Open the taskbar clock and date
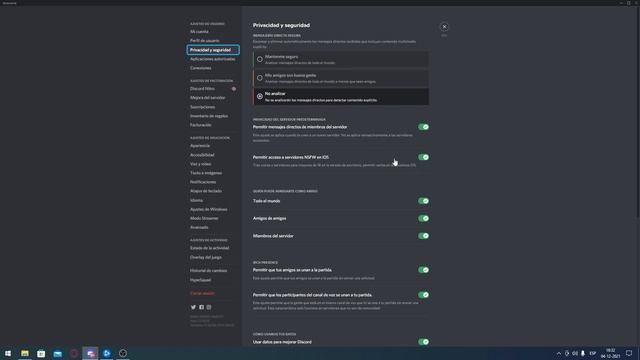The height and width of the screenshot is (360, 640). point(611,353)
